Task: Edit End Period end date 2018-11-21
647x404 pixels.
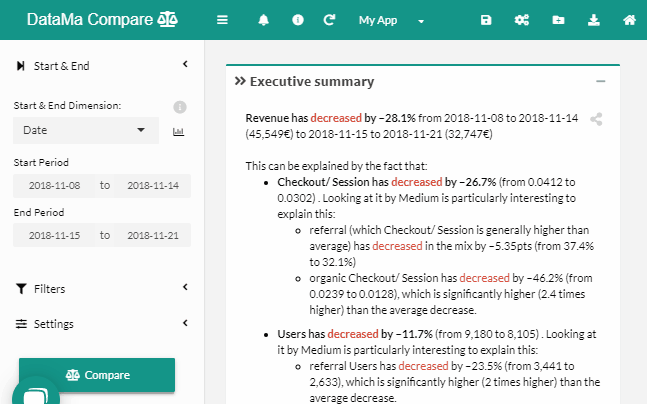Action: coord(153,236)
